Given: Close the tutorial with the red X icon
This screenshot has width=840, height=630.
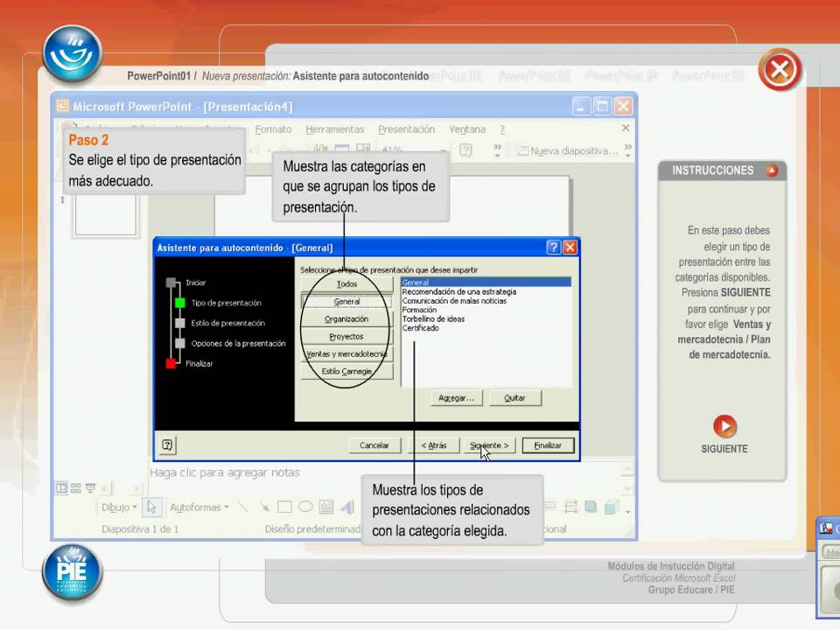Looking at the screenshot, I should click(780, 70).
